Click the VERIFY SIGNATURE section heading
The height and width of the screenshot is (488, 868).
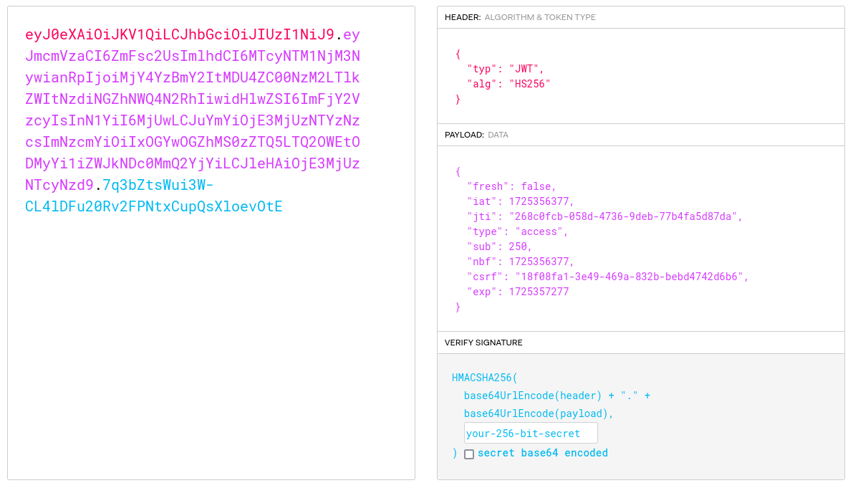pyautogui.click(x=483, y=343)
